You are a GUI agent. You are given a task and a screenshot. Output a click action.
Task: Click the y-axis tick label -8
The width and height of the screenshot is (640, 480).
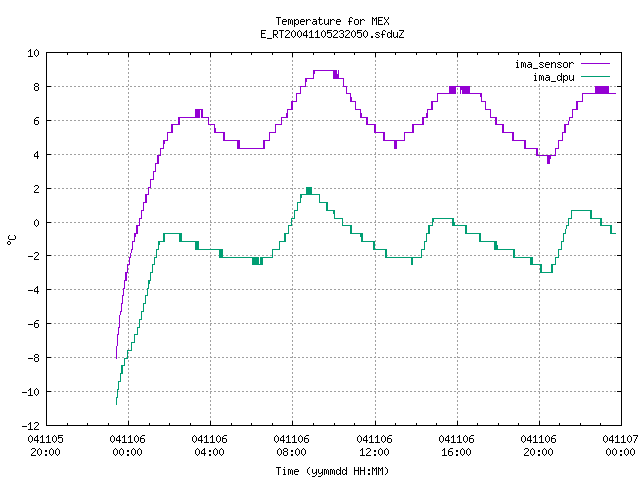(33, 358)
